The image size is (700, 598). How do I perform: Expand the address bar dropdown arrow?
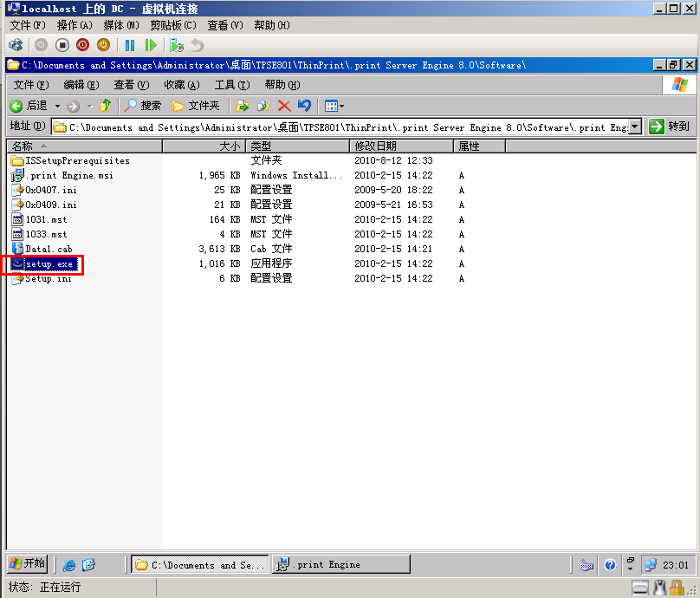(636, 127)
